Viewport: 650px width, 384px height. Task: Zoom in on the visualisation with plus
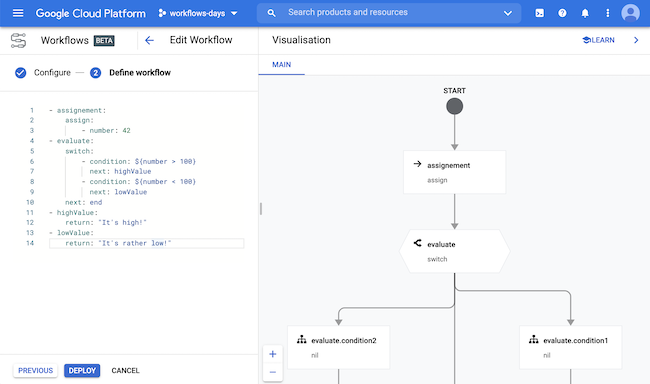273,354
